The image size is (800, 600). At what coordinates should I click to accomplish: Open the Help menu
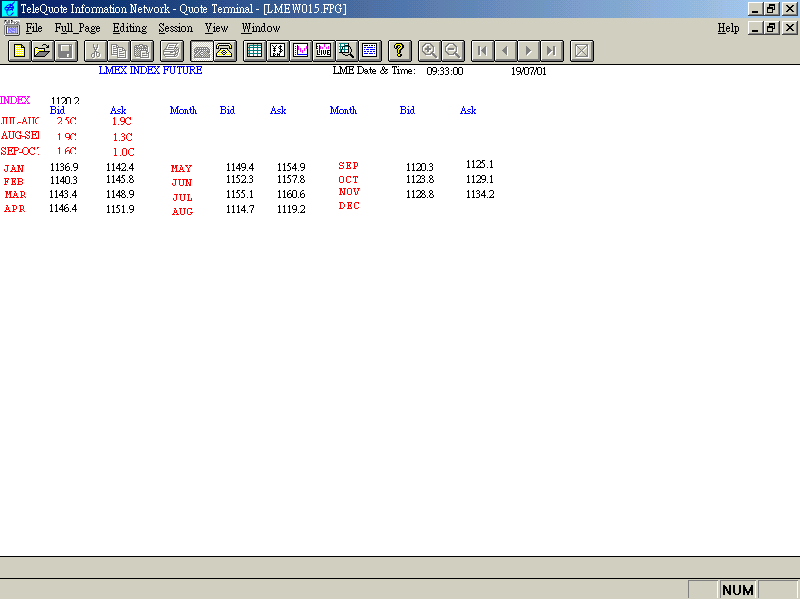point(728,28)
